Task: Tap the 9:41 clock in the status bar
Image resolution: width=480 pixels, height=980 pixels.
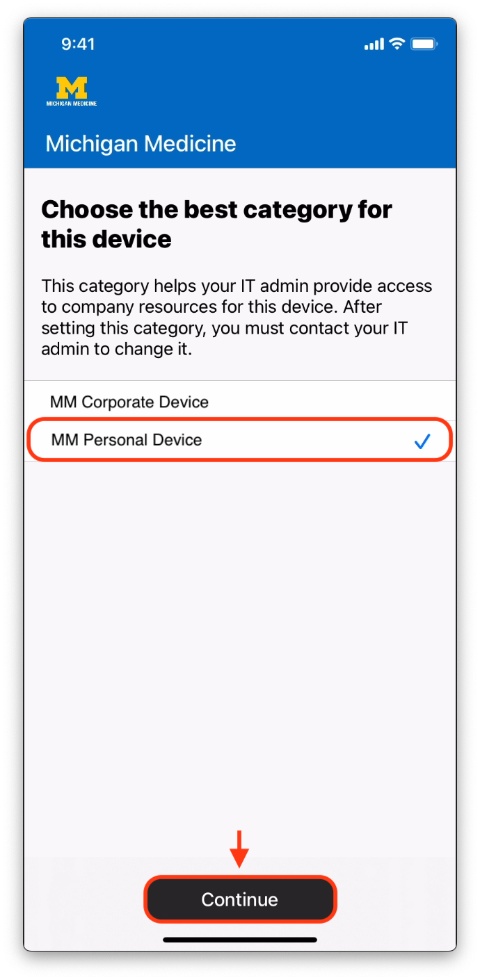Action: point(78,44)
